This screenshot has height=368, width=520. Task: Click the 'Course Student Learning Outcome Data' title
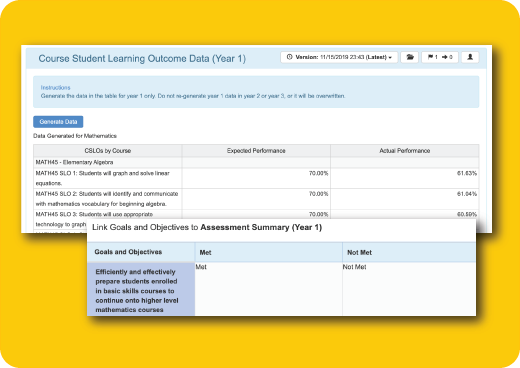point(142,59)
